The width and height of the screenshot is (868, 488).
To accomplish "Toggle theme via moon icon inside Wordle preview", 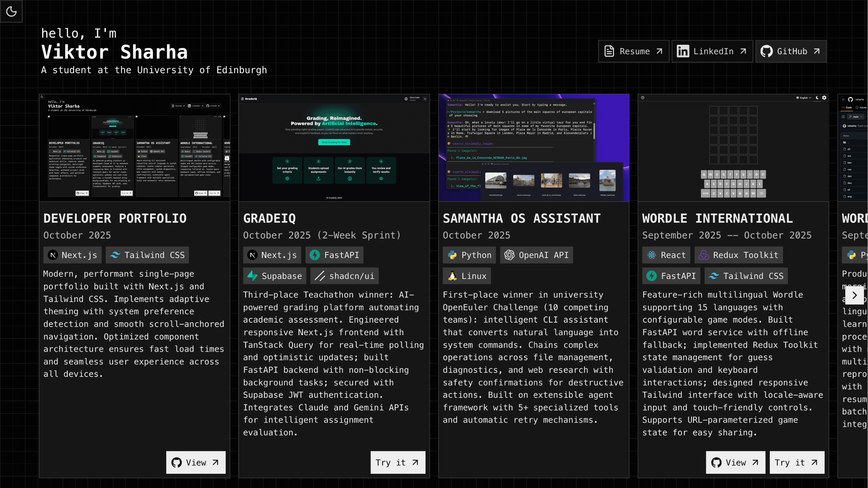I will [x=817, y=98].
